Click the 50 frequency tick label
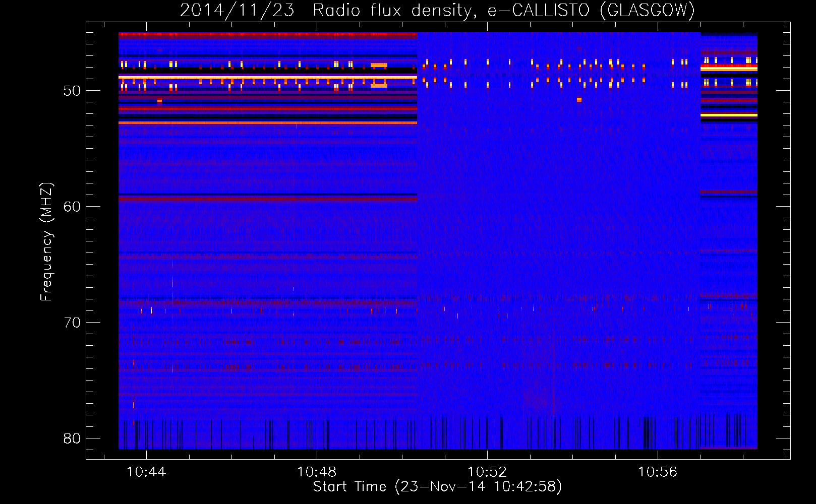Viewport: 816px width, 504px height. [72, 91]
